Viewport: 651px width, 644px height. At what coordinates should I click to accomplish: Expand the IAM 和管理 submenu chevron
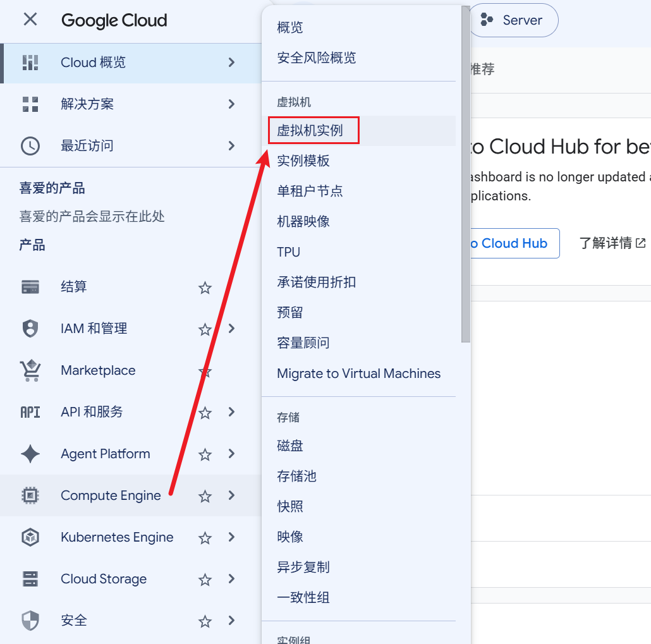click(232, 329)
